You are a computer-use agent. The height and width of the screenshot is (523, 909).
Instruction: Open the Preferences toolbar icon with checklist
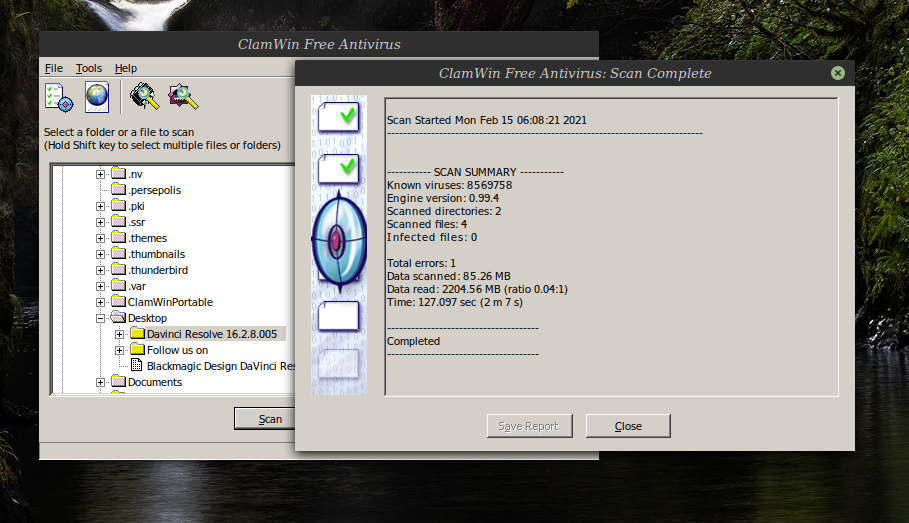tap(59, 97)
